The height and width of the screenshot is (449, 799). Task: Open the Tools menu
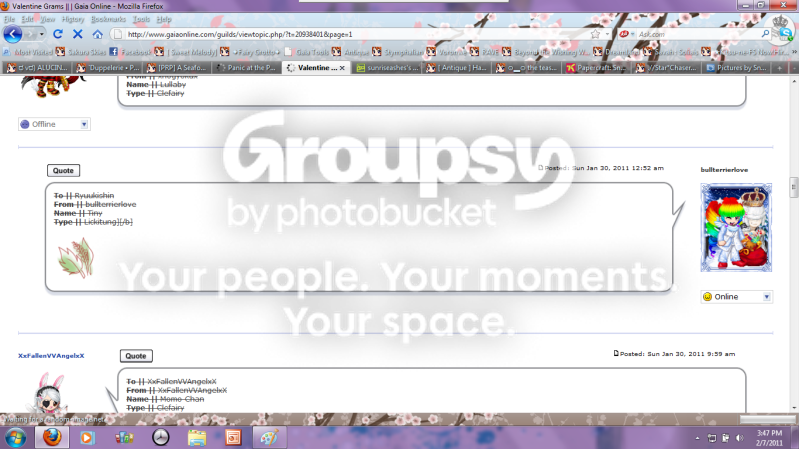tap(141, 19)
